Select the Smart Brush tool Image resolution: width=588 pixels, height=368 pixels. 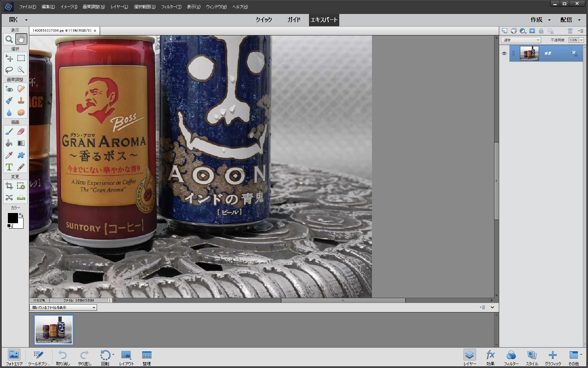[9, 101]
